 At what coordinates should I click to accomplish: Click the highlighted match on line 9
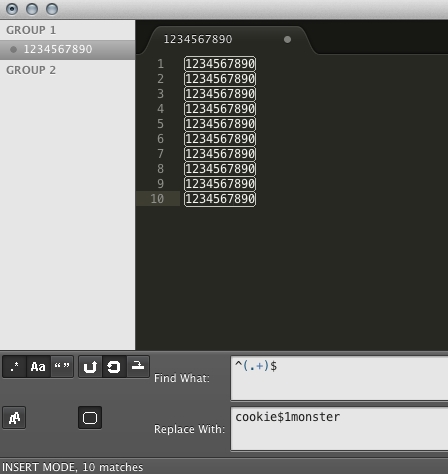pos(220,184)
